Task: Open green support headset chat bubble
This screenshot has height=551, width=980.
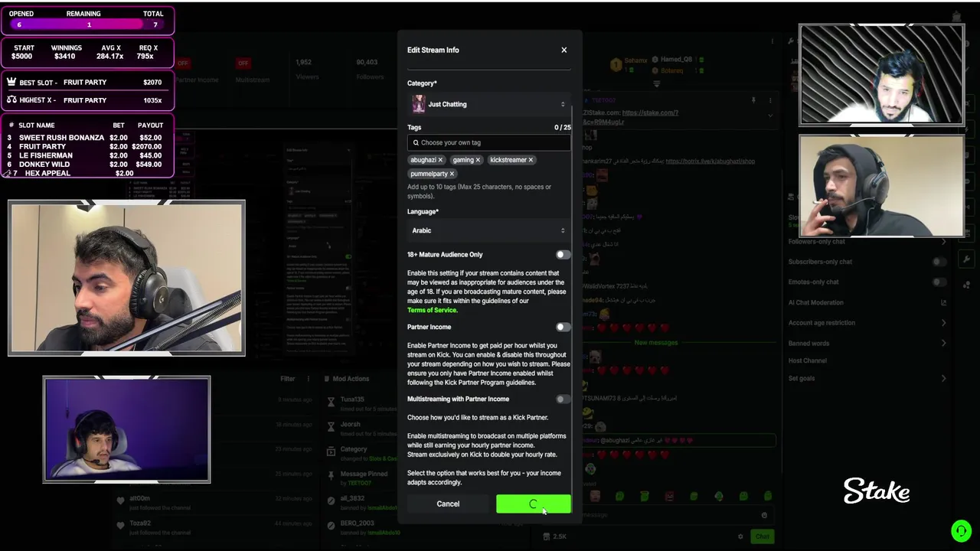Action: 961,530
